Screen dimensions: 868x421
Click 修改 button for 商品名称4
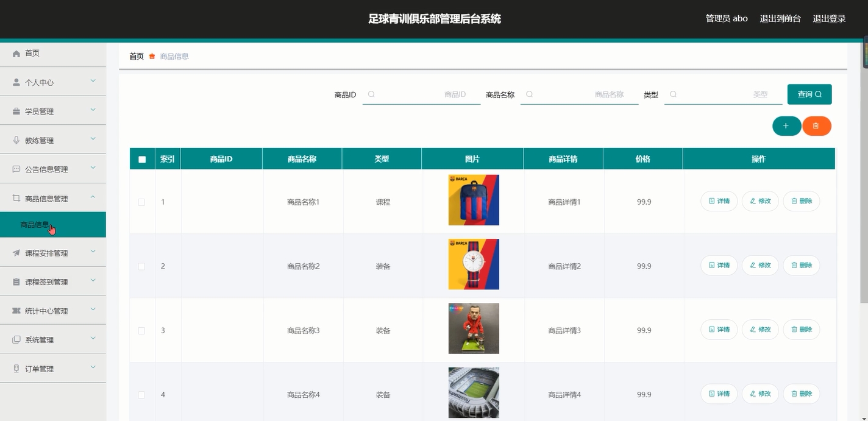coord(760,394)
